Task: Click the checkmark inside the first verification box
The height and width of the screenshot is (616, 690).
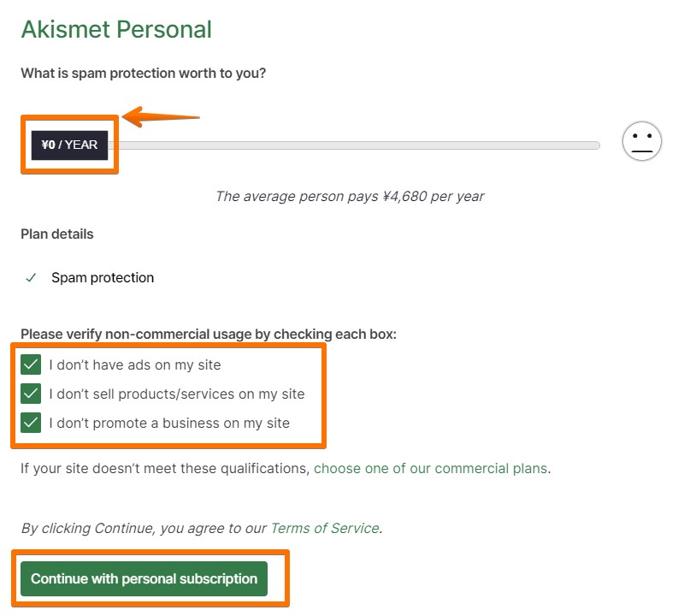Action: 31,364
